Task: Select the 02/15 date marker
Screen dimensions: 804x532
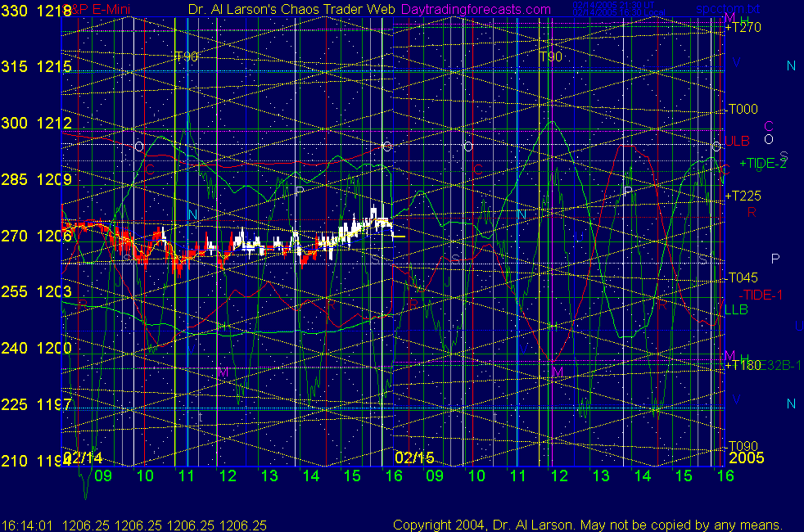Action: coord(414,458)
